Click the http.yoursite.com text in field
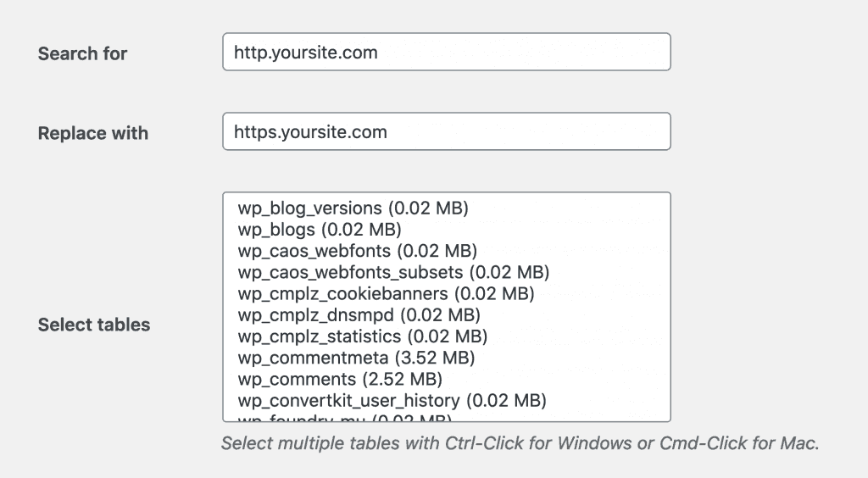 pos(305,53)
